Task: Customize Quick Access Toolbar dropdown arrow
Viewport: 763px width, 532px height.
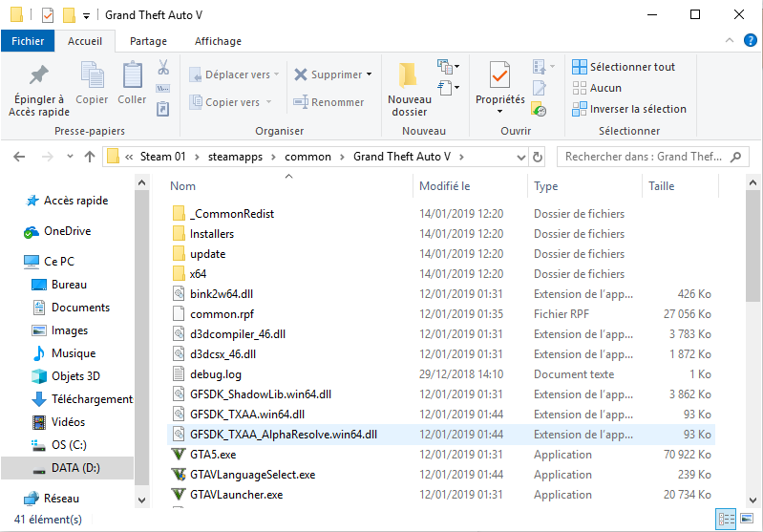Action: pyautogui.click(x=86, y=16)
